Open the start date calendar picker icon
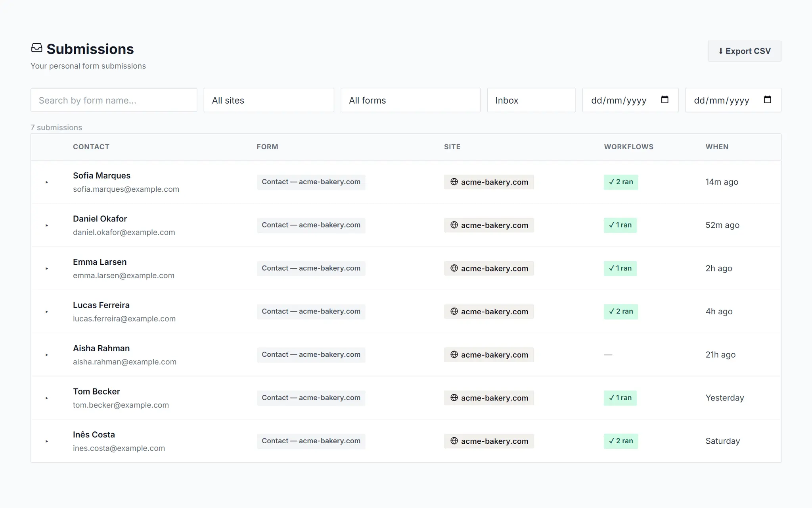The width and height of the screenshot is (812, 508). 665,100
